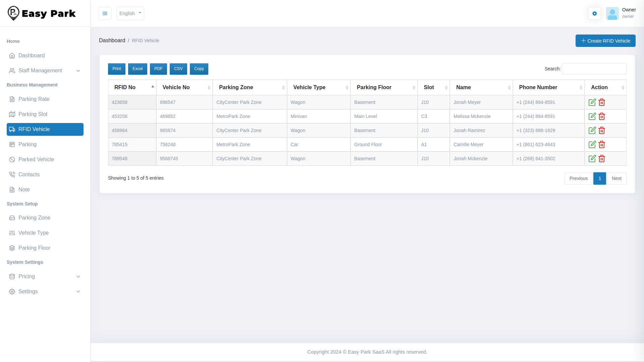Click the edit icon for Camille Meyer

point(592,144)
